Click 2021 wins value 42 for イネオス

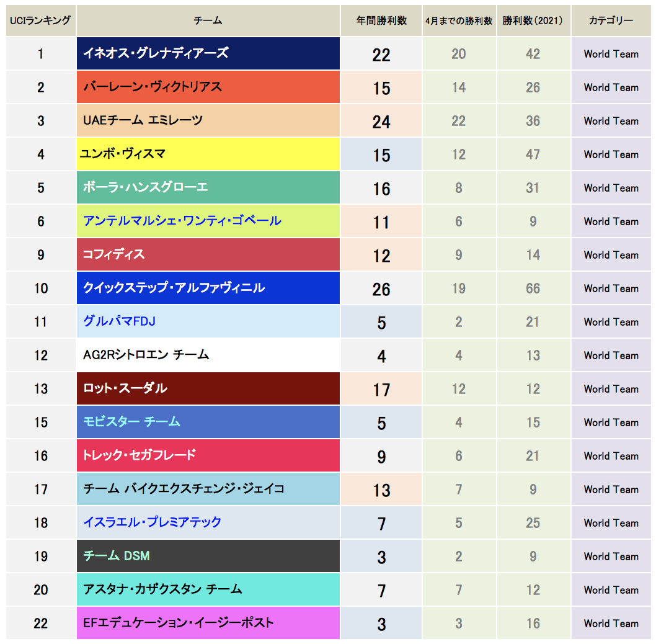click(533, 54)
